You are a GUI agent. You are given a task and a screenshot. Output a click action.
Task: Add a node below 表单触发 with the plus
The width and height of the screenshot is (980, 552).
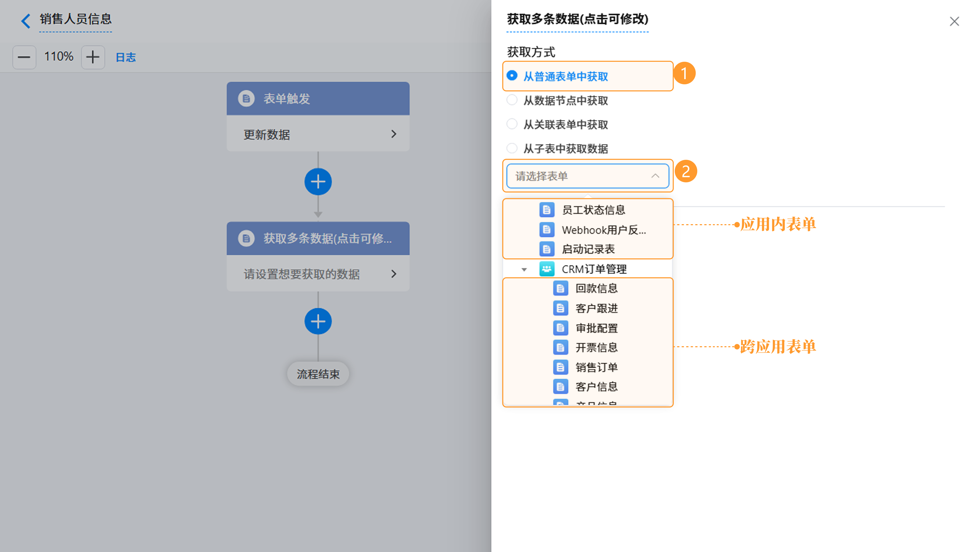click(x=318, y=182)
